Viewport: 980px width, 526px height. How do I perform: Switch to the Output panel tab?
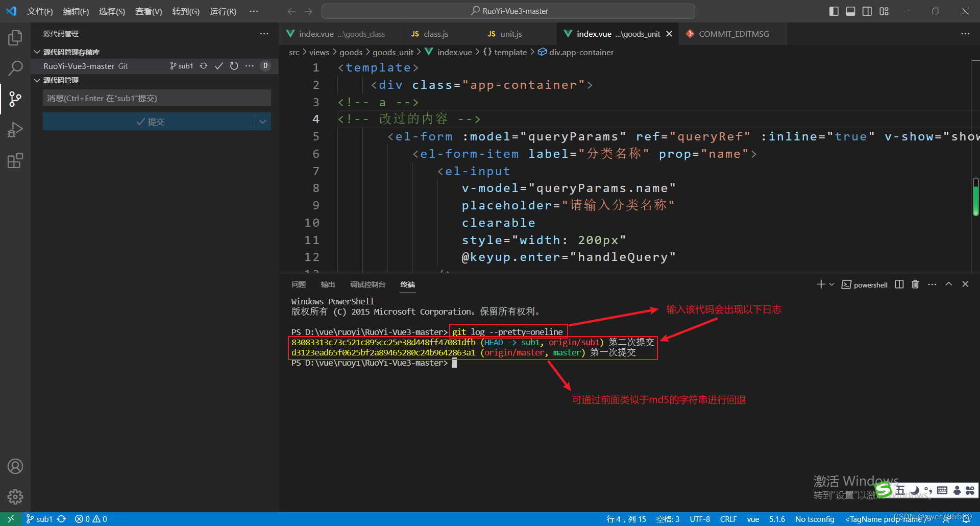point(328,284)
